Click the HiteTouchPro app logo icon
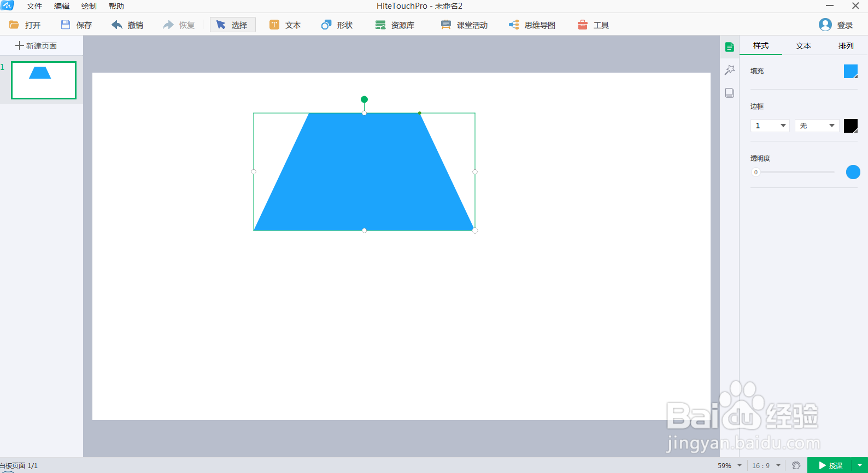The image size is (868, 473). point(7,5)
